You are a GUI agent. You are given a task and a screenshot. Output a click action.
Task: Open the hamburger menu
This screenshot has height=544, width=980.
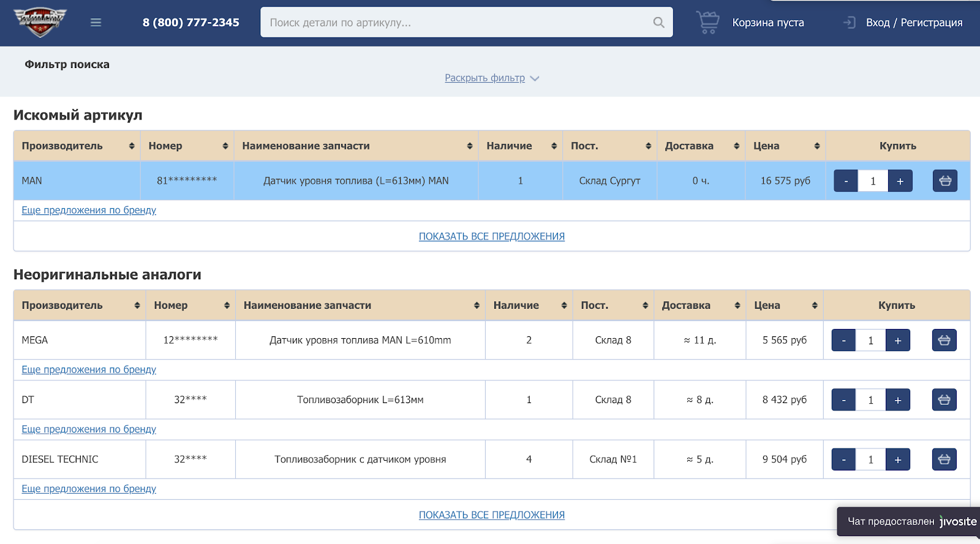coord(96,23)
